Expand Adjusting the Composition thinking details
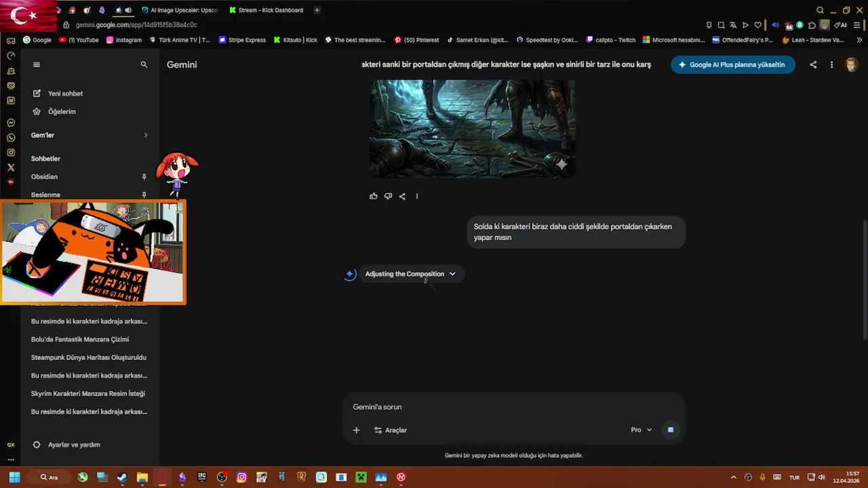 tap(411, 274)
